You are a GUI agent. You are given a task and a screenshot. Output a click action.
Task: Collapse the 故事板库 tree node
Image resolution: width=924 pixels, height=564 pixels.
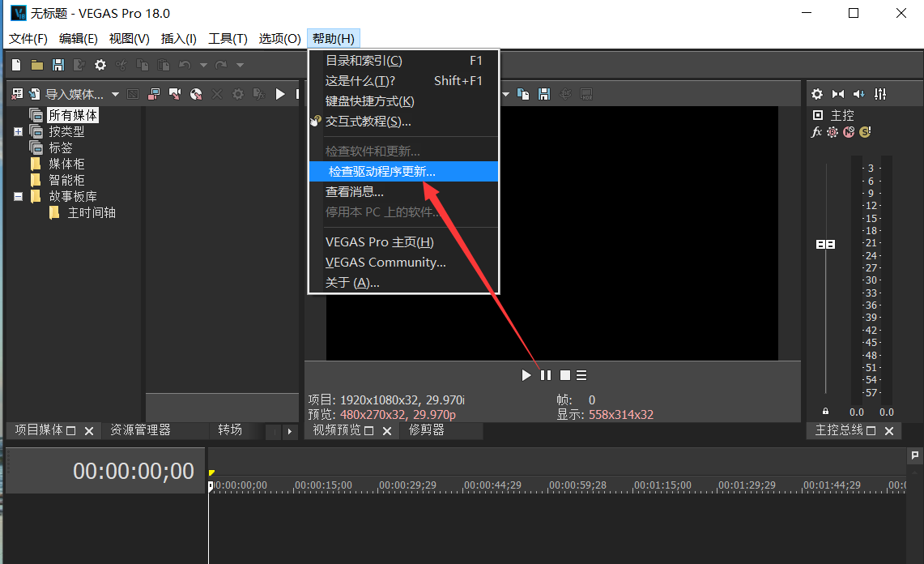pos(19,196)
